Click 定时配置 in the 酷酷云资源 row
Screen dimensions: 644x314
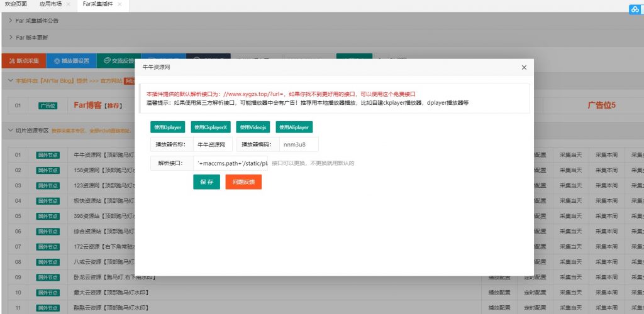(x=535, y=308)
